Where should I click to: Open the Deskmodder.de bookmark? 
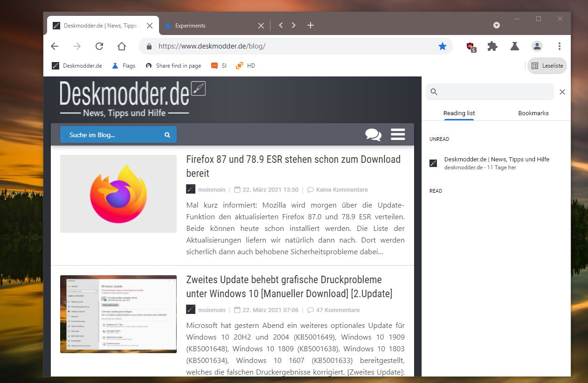[77, 66]
